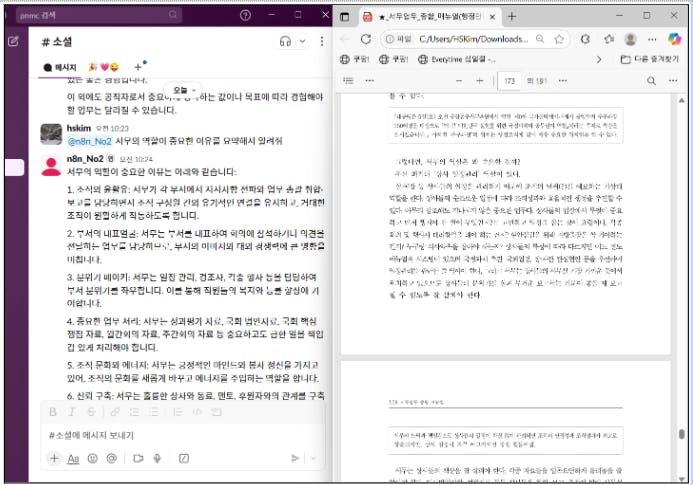Expand the favorites bar overflow chevron
The image size is (693, 485).
pyautogui.click(x=599, y=59)
